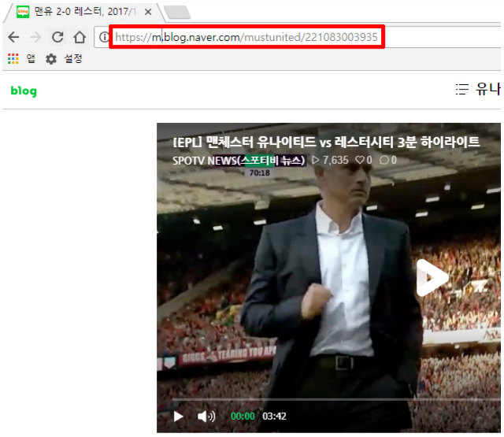504x437 pixels.
Task: Click the video progress seek bar
Action: click(x=335, y=399)
